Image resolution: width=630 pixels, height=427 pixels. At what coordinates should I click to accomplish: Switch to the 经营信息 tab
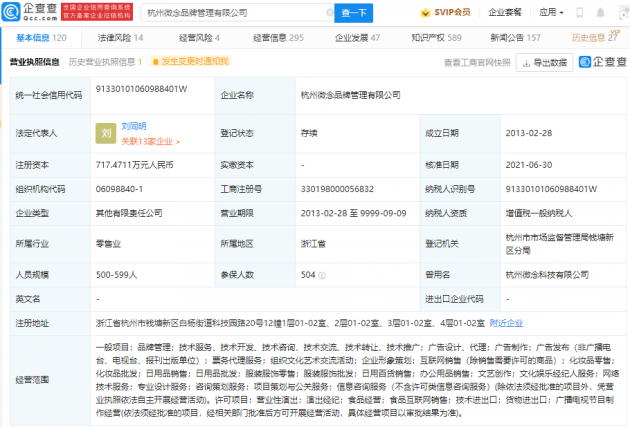278,38
